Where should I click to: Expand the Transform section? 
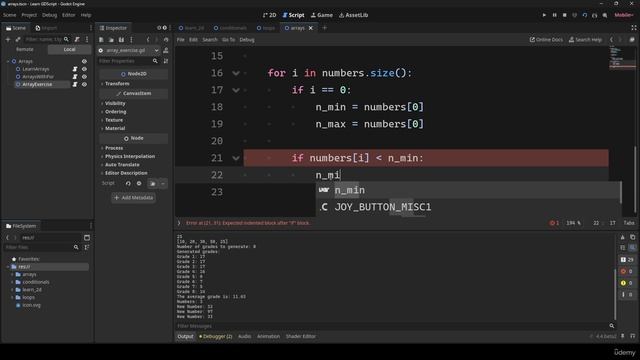(116, 84)
